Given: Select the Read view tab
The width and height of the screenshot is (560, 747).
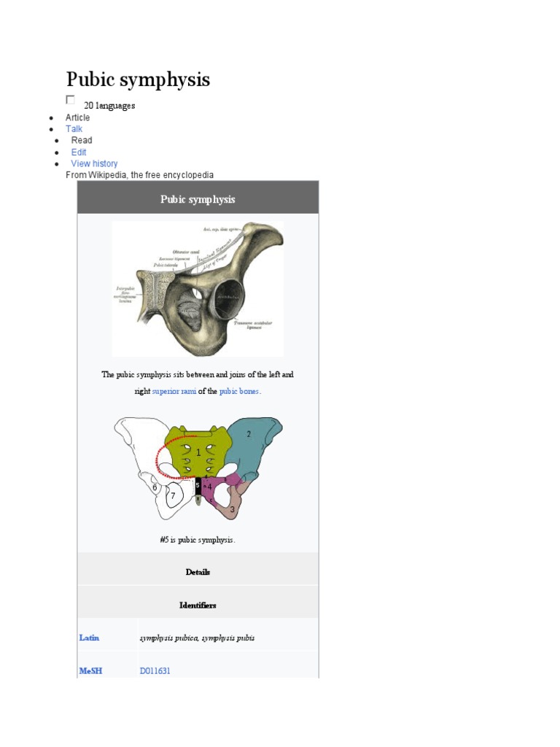Looking at the screenshot, I should click(x=82, y=140).
